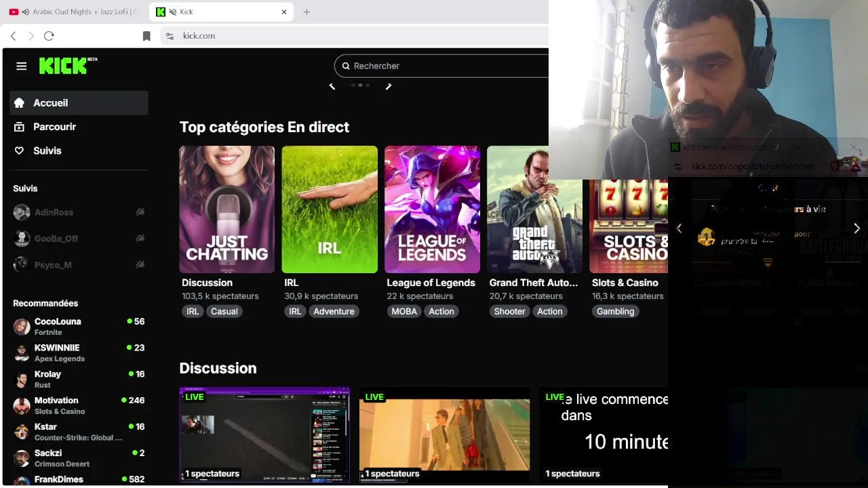Open the Discussion section heading
The image size is (868, 488).
pos(218,368)
